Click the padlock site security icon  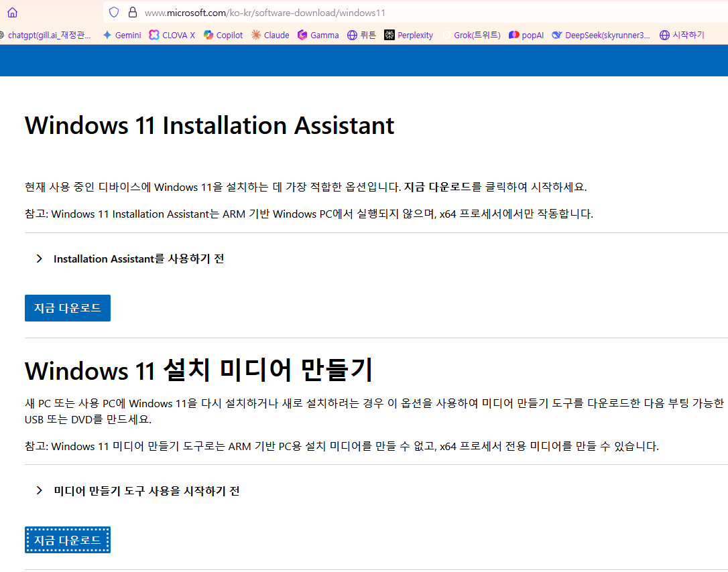pyautogui.click(x=133, y=13)
